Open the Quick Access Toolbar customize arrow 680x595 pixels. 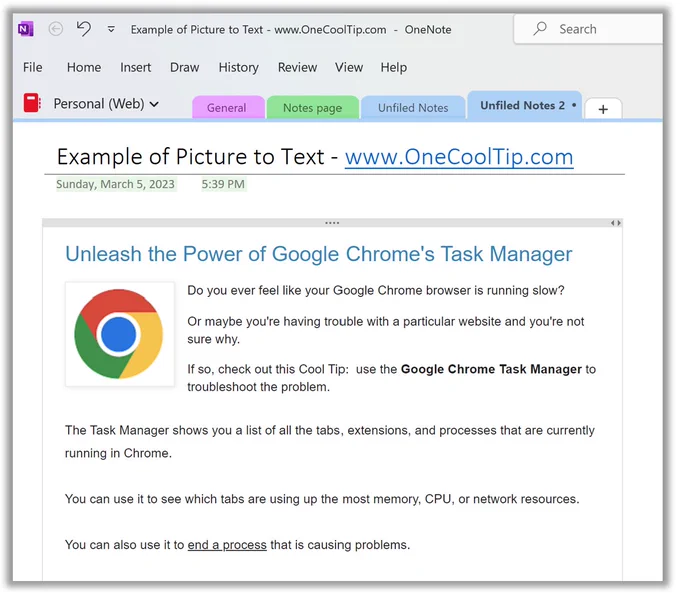pyautogui.click(x=111, y=29)
